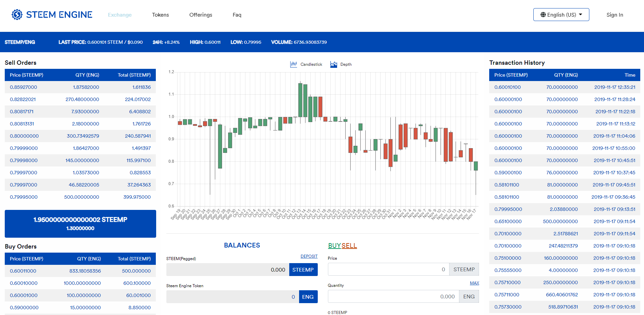This screenshot has height=315, width=644.
Task: Click the transaction at 2019-11-17 10:37:45
Action: pyautogui.click(x=565, y=173)
